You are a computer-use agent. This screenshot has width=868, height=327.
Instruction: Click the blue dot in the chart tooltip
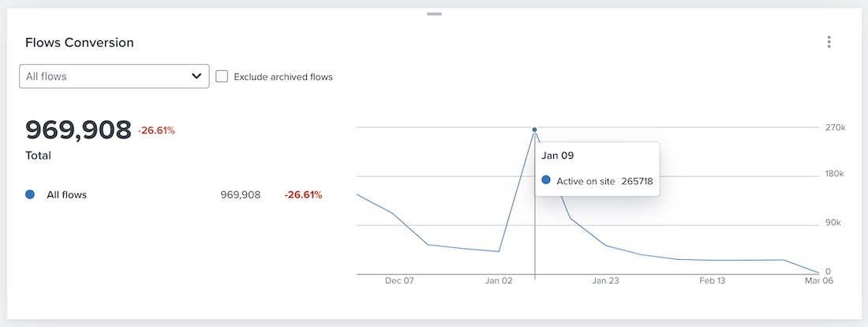point(546,181)
